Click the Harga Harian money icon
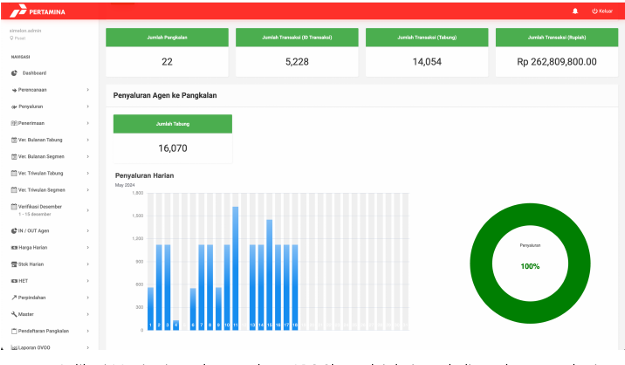This screenshot has height=365, width=625. 14,247
